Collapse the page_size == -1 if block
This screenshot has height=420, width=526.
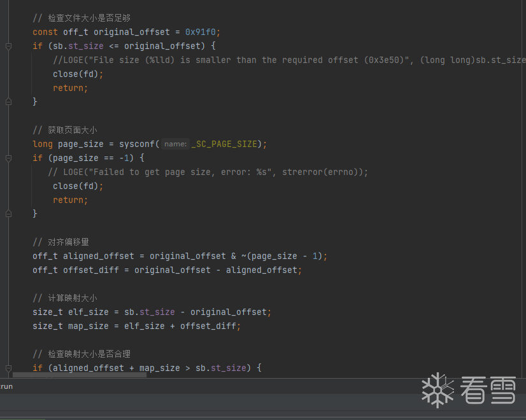click(8, 158)
